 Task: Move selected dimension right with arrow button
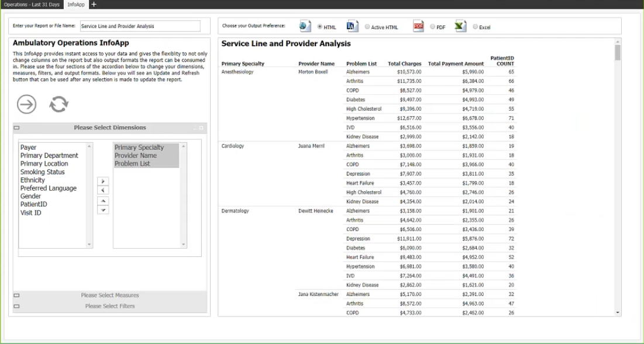pos(103,181)
